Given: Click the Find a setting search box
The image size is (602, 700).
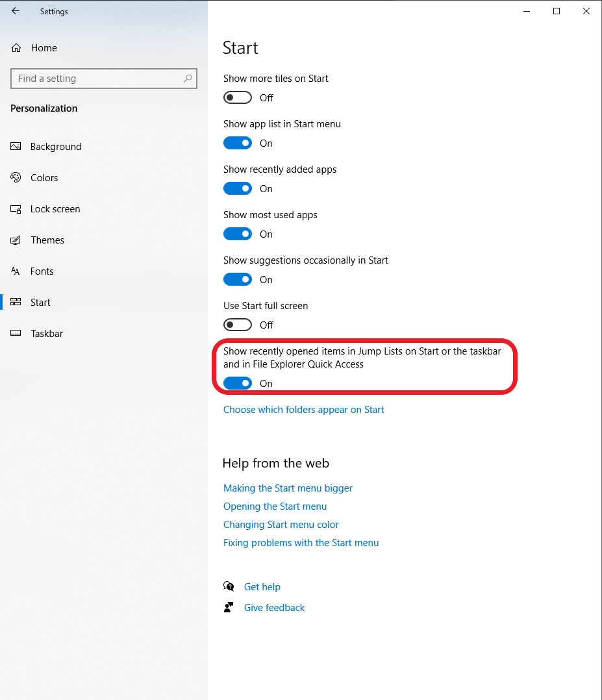Looking at the screenshot, I should (97, 79).
